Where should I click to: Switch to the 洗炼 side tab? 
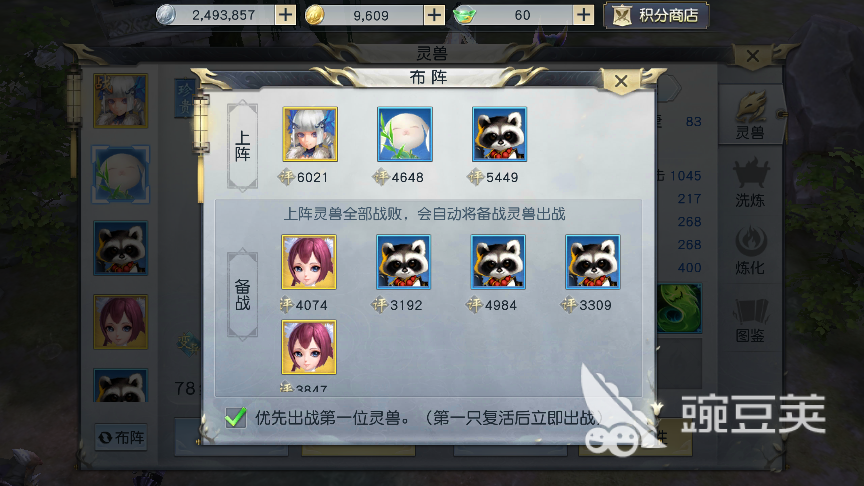pos(750,183)
